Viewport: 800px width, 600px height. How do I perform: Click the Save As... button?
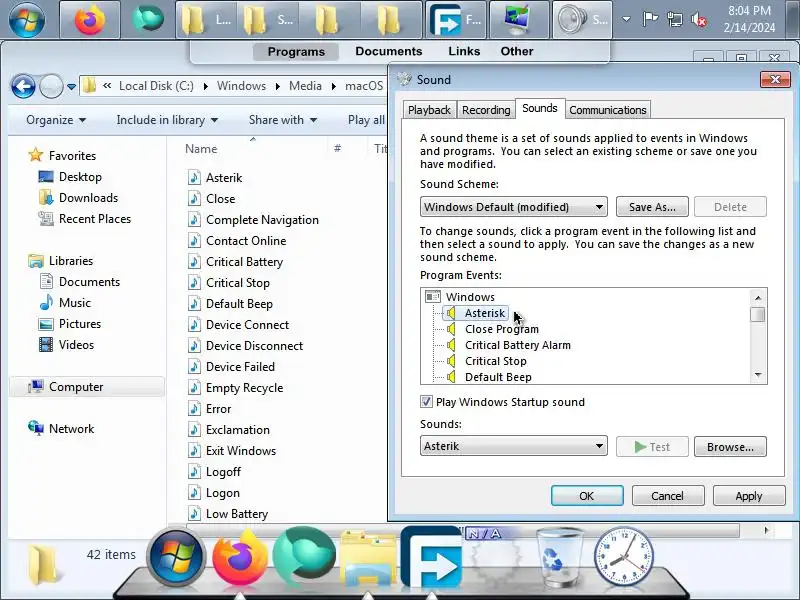click(x=652, y=207)
